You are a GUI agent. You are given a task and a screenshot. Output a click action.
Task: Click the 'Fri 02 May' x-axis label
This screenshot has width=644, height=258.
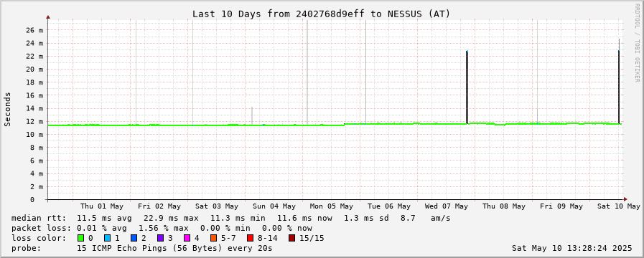pyautogui.click(x=159, y=206)
